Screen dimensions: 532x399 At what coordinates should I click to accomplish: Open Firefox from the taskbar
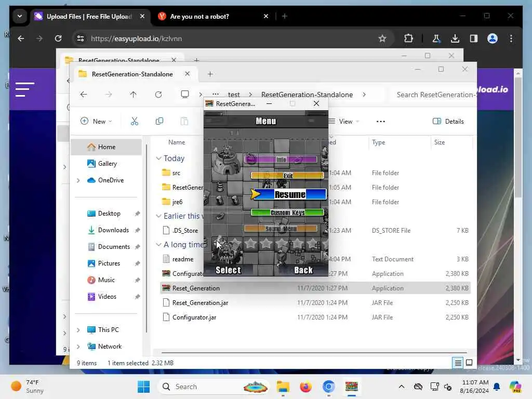point(305,387)
